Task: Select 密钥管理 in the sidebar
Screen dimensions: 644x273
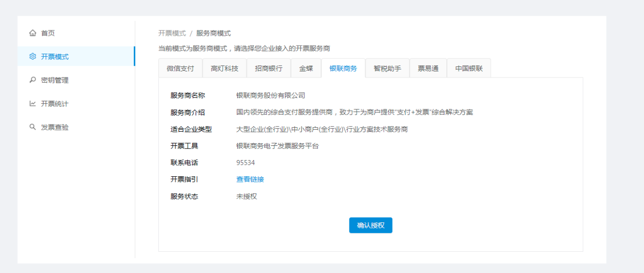Action: [x=54, y=80]
